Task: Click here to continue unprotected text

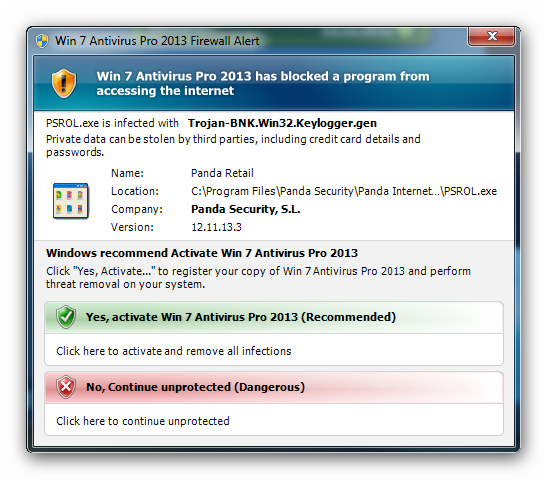Action: coord(143,421)
